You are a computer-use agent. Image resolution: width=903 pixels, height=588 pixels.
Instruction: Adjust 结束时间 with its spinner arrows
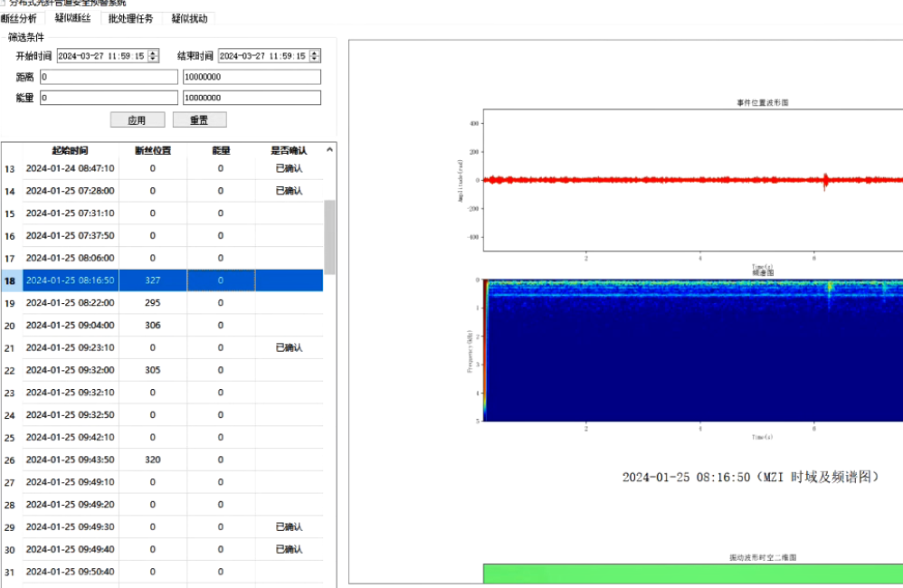pyautogui.click(x=315, y=56)
